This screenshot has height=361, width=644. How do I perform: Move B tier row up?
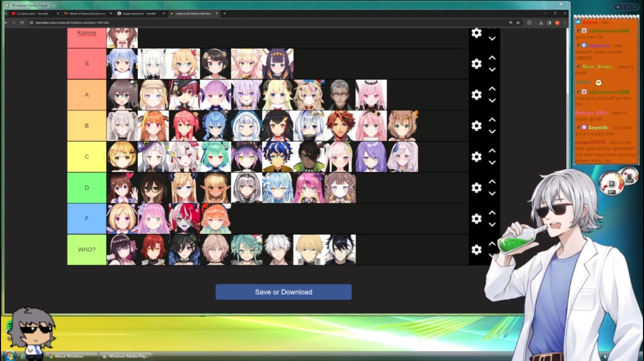492,120
